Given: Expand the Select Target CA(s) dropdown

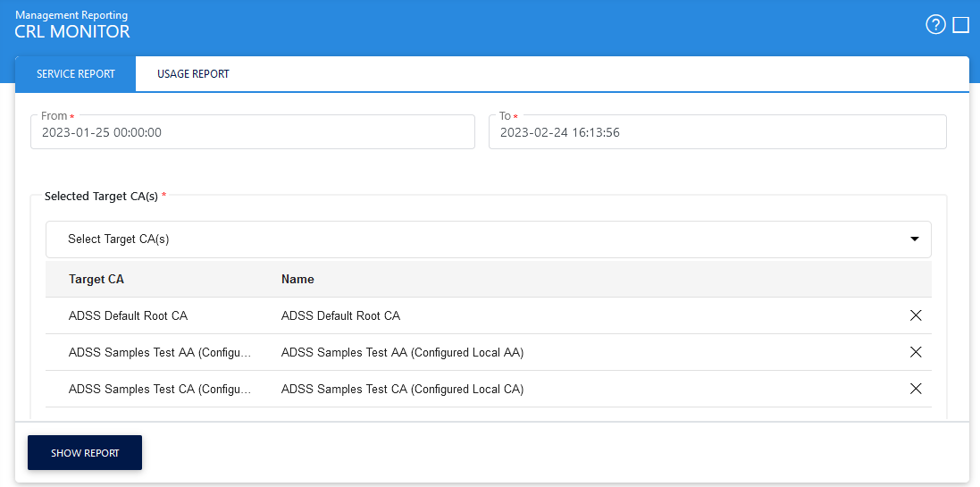Looking at the screenshot, I should tap(487, 239).
